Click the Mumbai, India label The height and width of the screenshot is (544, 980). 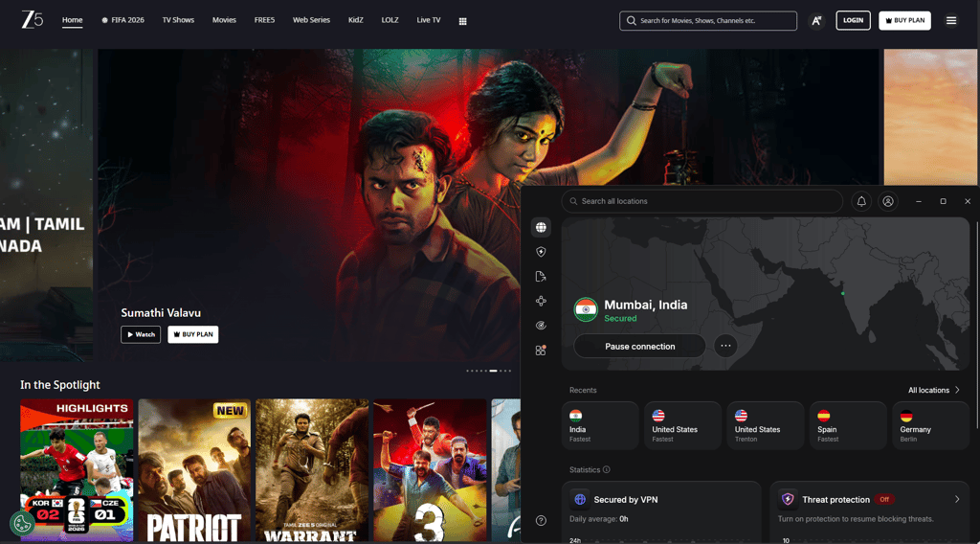pyautogui.click(x=646, y=306)
